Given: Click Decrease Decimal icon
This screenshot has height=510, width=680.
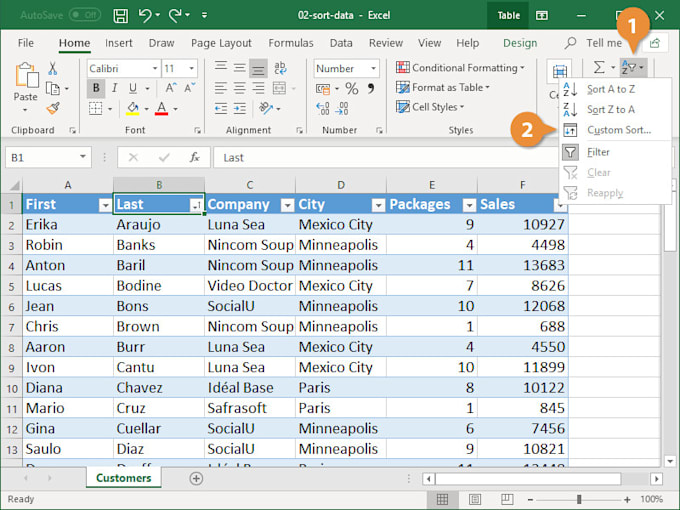Looking at the screenshot, I should tap(342, 108).
